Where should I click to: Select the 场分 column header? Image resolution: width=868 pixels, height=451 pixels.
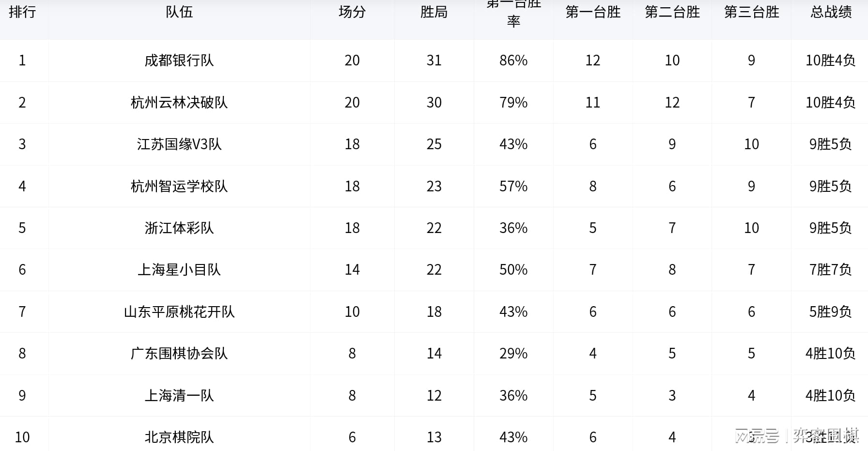pos(352,12)
